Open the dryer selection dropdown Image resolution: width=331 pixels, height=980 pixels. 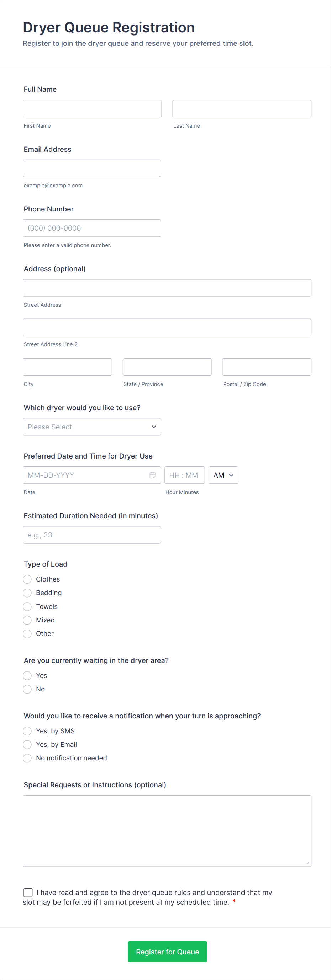coord(92,427)
